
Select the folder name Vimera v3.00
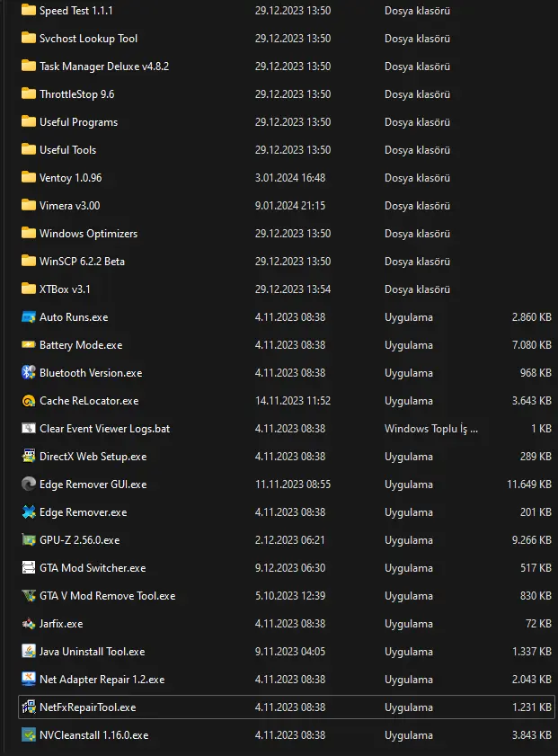(70, 206)
